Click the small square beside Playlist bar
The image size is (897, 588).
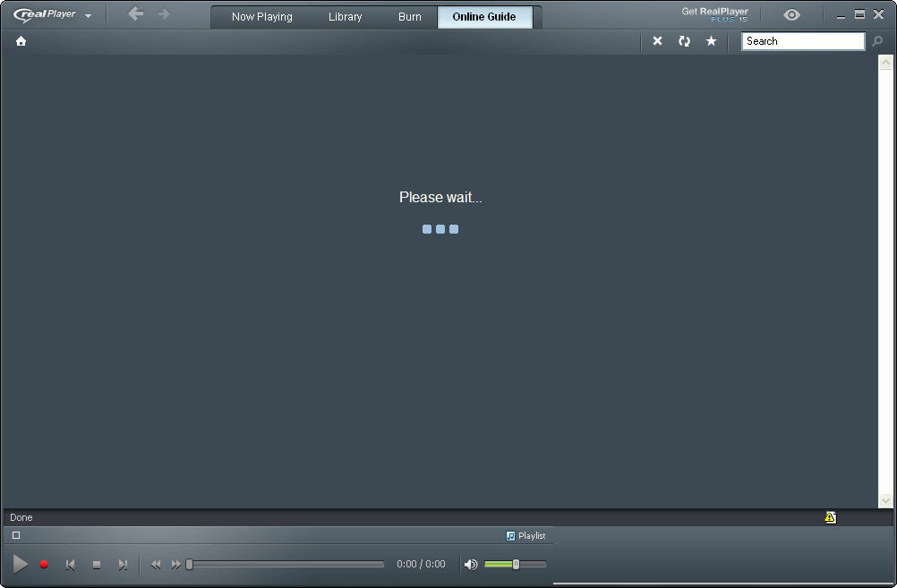coord(16,535)
